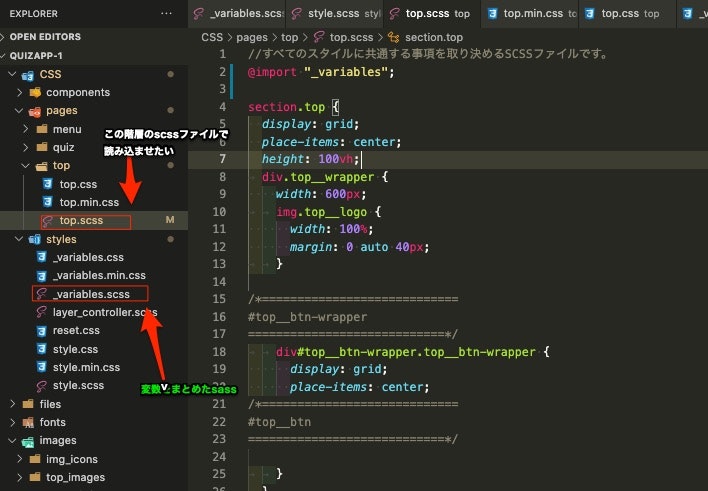Click the CSS icon beside top.css
708x491 pixels.
click(x=47, y=184)
